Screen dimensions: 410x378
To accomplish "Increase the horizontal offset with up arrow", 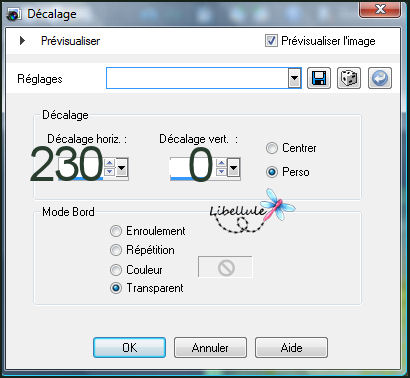I will point(110,163).
